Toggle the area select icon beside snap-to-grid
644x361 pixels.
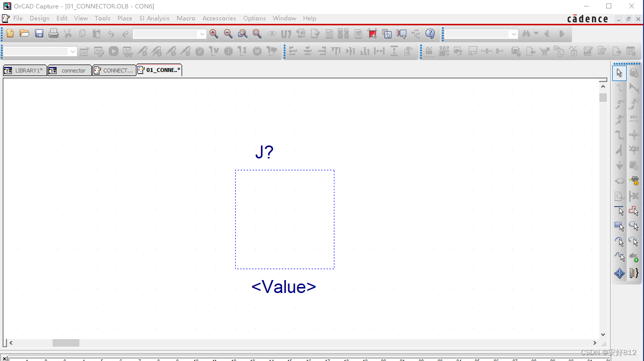click(x=387, y=34)
